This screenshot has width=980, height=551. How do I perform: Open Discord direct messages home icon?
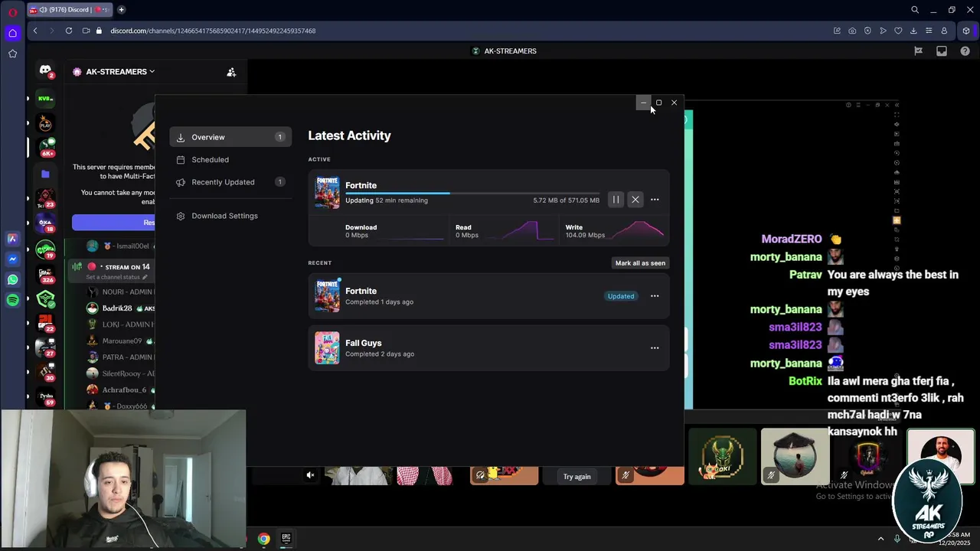[45, 70]
